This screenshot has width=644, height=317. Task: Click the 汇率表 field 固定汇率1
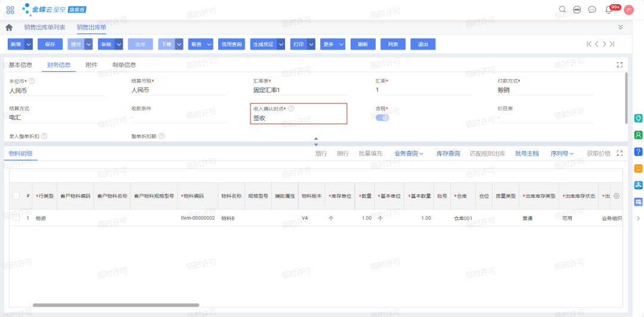tap(301, 91)
